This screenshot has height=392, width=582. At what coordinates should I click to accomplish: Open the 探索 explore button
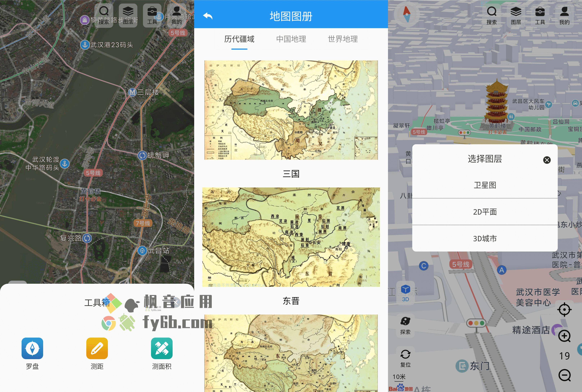point(405,326)
